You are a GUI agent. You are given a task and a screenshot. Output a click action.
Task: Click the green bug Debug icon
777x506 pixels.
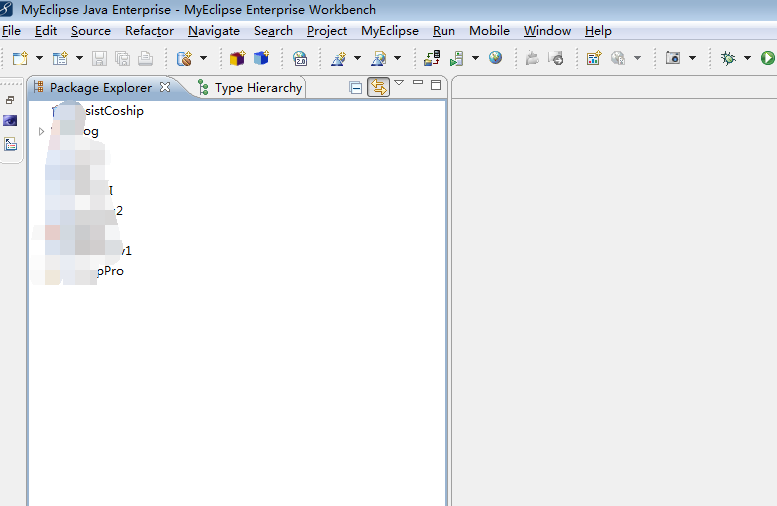728,58
